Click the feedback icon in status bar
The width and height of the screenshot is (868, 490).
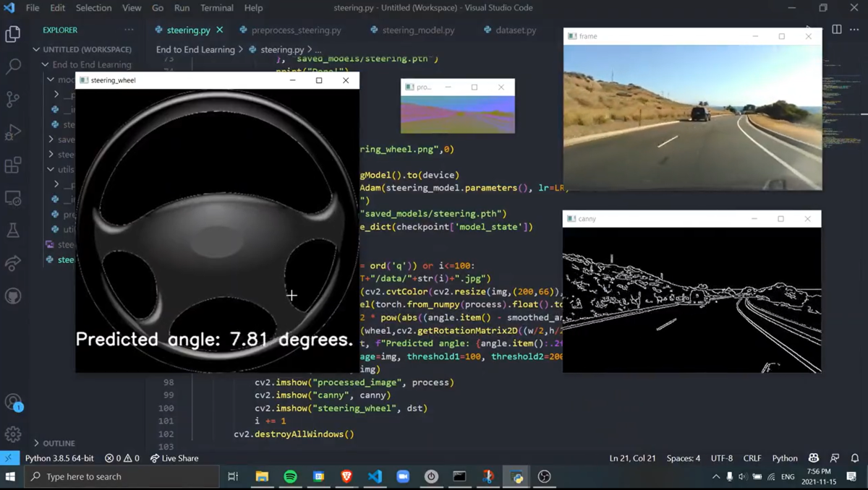pyautogui.click(x=835, y=458)
